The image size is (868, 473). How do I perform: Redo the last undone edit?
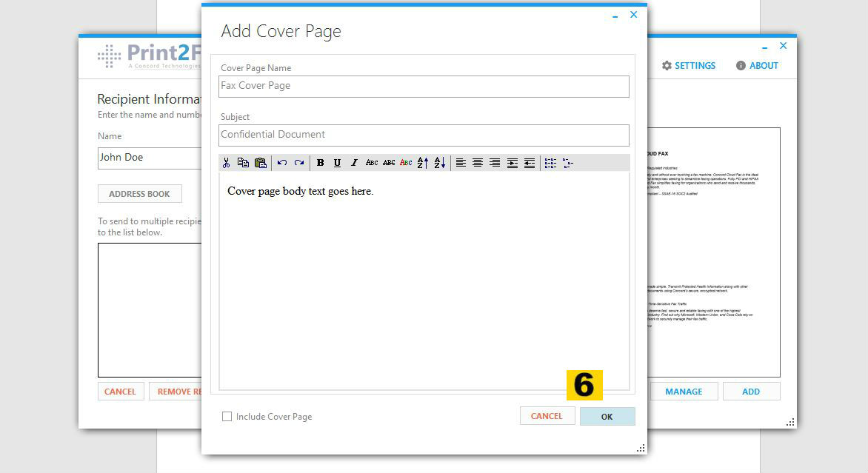tap(299, 163)
